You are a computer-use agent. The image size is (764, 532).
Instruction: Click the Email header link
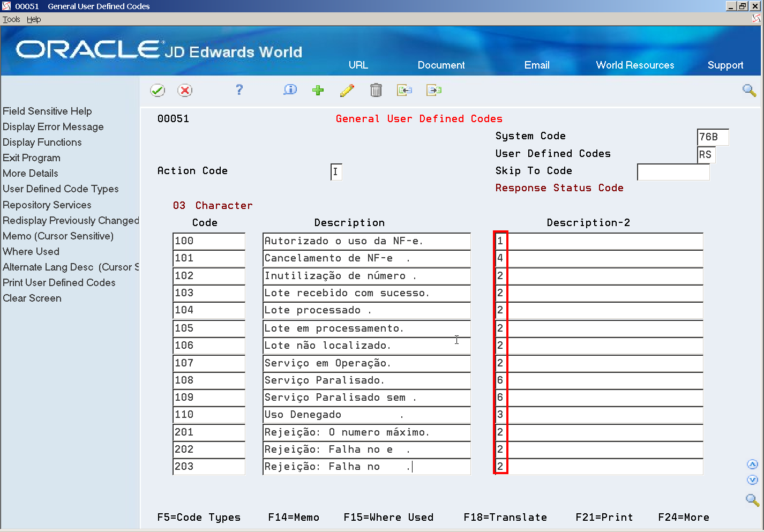[537, 65]
